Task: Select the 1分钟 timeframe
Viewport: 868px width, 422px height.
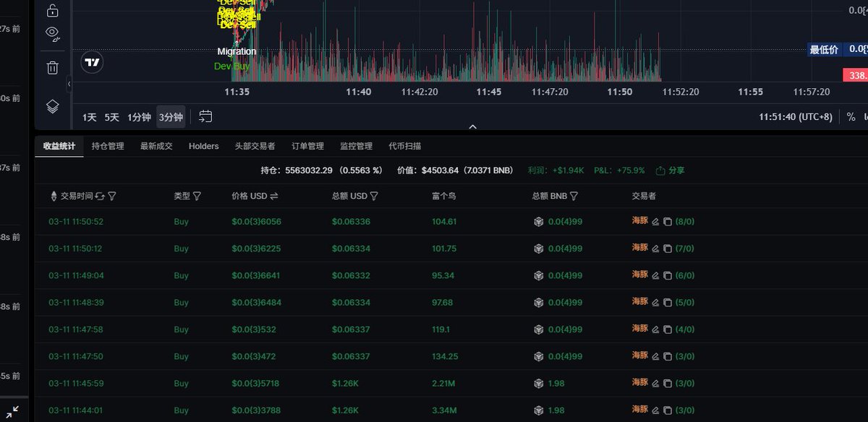Action: [139, 117]
